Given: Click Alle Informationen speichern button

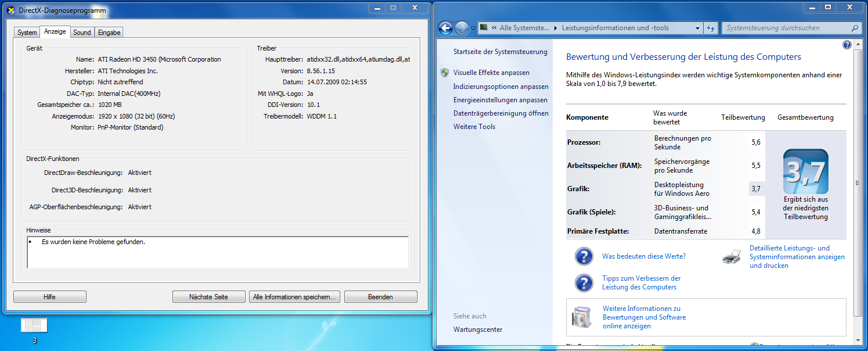Looking at the screenshot, I should pyautogui.click(x=294, y=297).
